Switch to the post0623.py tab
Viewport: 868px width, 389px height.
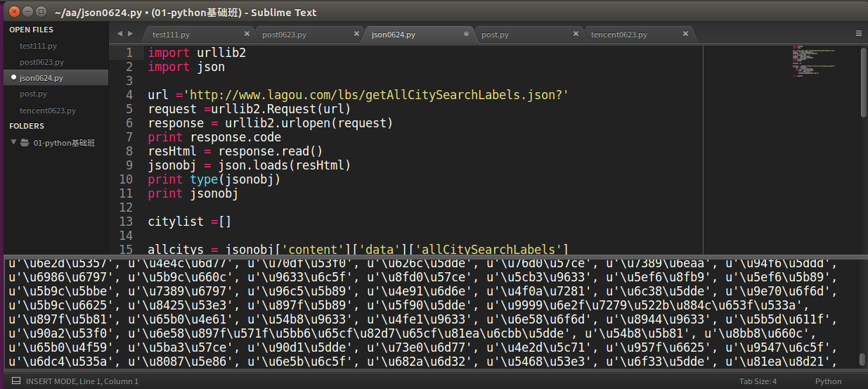[x=284, y=34]
